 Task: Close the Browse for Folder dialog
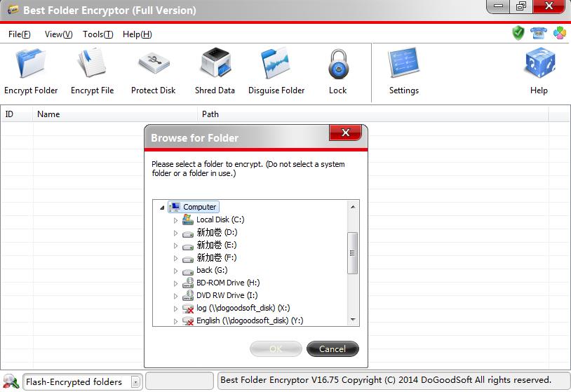(x=346, y=133)
